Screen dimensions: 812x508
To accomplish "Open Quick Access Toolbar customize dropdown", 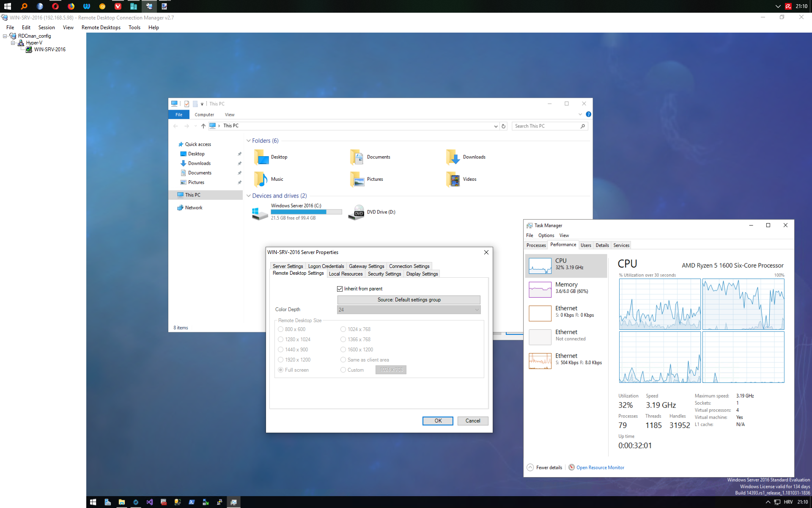I will 202,104.
